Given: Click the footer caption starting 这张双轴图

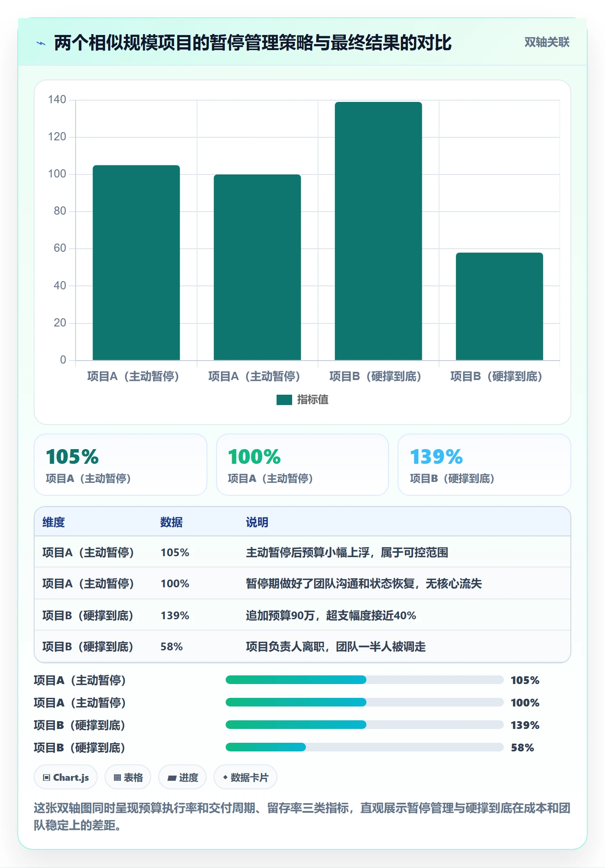Looking at the screenshot, I should (x=302, y=817).
